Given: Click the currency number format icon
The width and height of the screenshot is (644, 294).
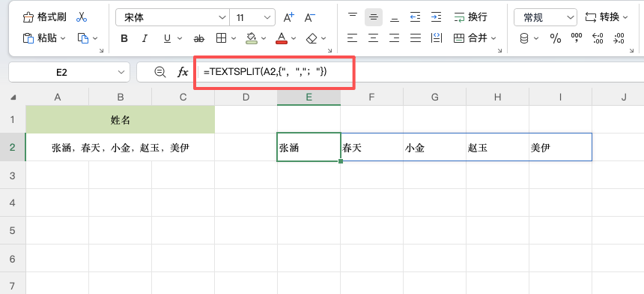Looking at the screenshot, I should tap(524, 39).
